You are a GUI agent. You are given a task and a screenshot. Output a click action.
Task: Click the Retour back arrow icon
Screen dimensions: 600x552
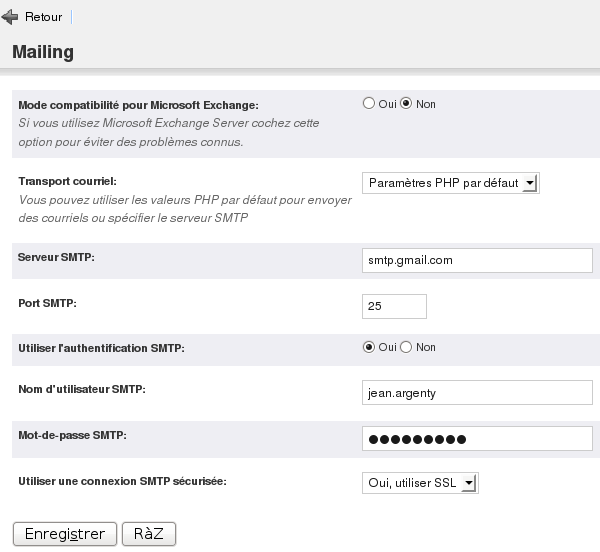click(11, 17)
